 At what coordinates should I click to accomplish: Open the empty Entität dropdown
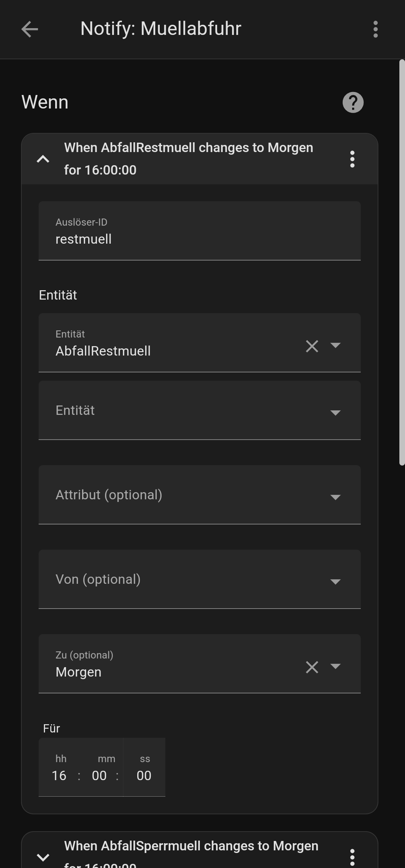[x=199, y=410]
